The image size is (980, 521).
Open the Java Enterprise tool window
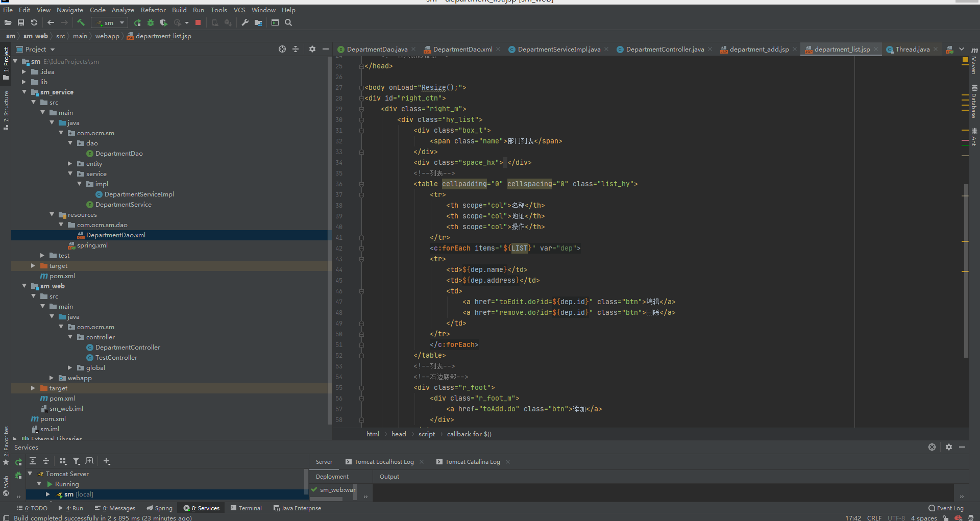(297, 508)
